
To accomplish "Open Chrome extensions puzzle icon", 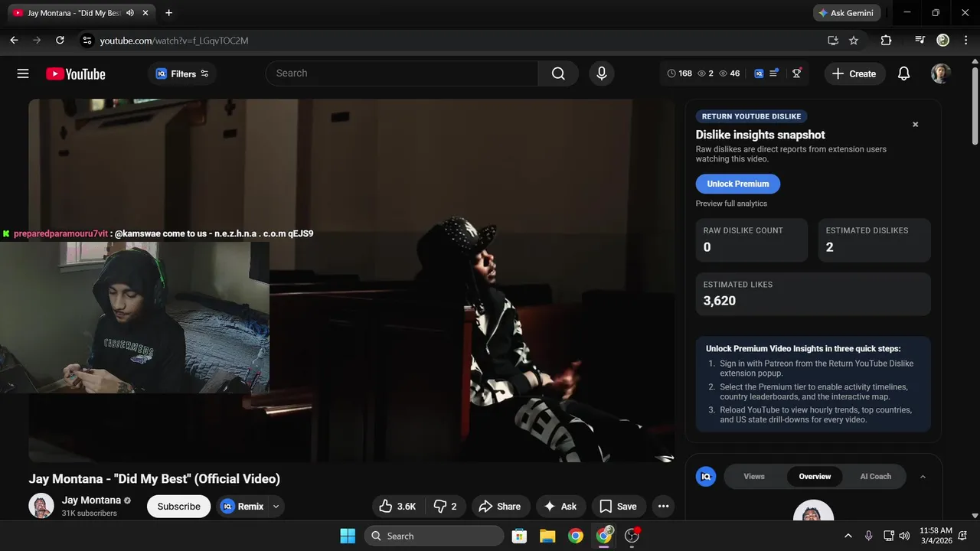I will (886, 40).
